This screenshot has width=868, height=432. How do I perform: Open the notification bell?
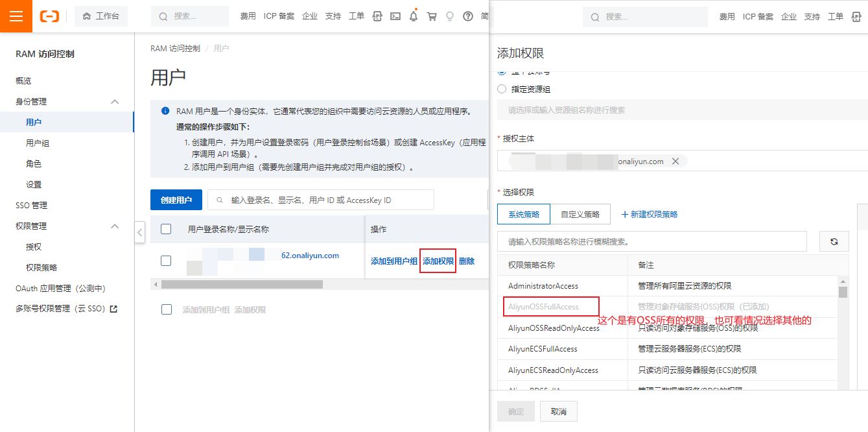click(414, 16)
